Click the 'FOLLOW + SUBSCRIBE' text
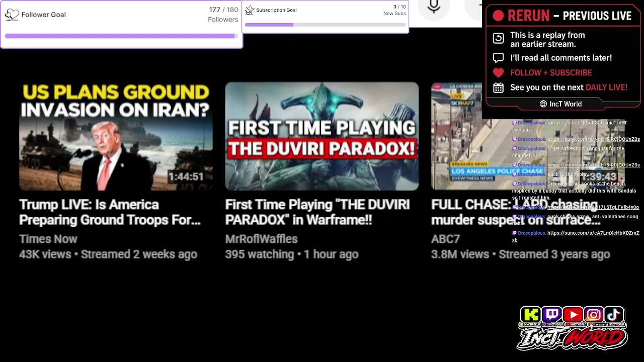The image size is (644, 362). (x=551, y=72)
